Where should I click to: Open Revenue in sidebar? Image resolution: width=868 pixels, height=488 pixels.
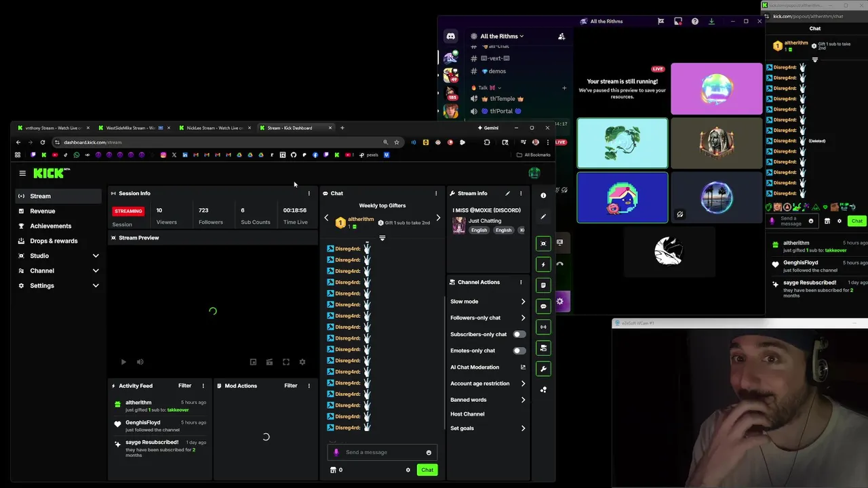(58, 211)
